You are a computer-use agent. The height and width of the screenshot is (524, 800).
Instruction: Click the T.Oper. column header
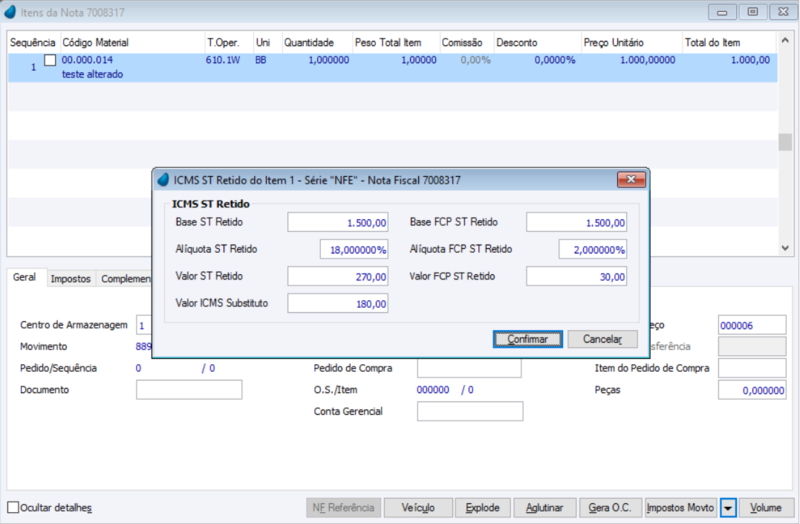(229, 42)
